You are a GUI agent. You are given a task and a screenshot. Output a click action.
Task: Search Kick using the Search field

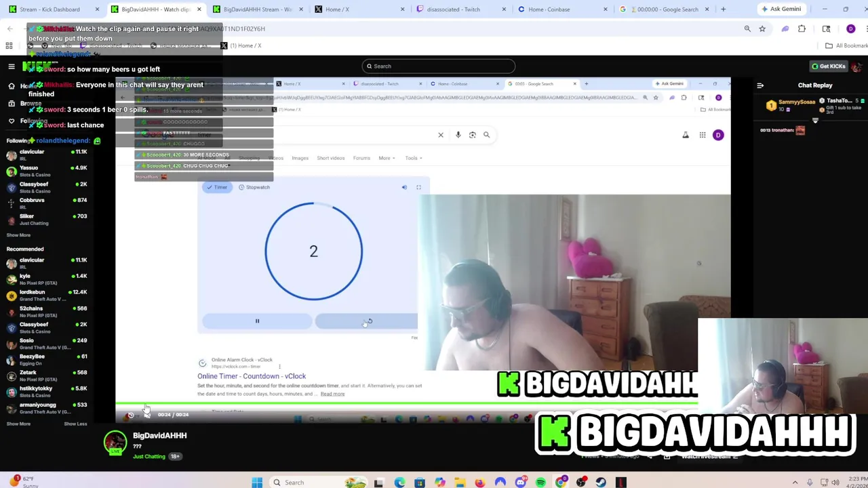point(439,66)
